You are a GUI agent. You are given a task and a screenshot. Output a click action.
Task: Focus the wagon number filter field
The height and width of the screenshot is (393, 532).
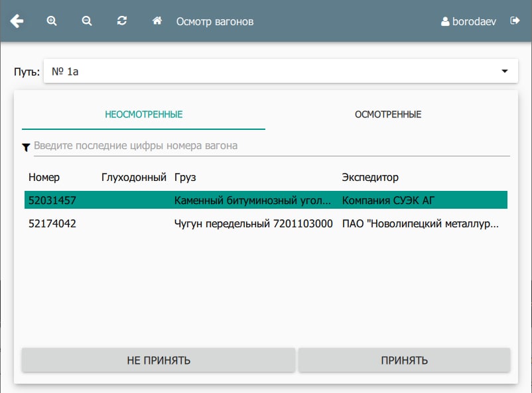(271, 146)
